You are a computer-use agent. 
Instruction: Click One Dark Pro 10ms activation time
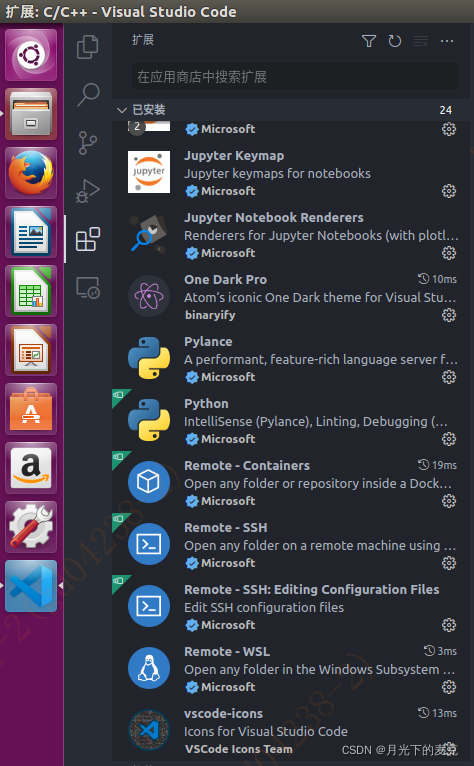coord(437,279)
